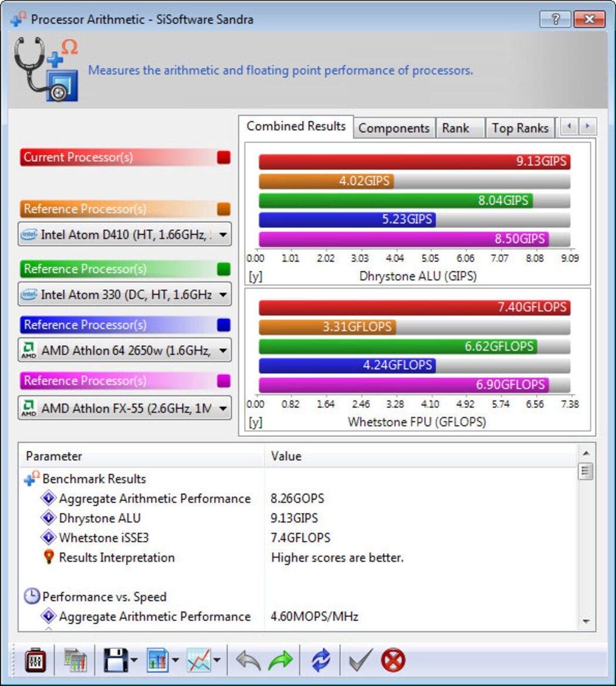
Task: Click the bar chart view icon
Action: [x=157, y=660]
